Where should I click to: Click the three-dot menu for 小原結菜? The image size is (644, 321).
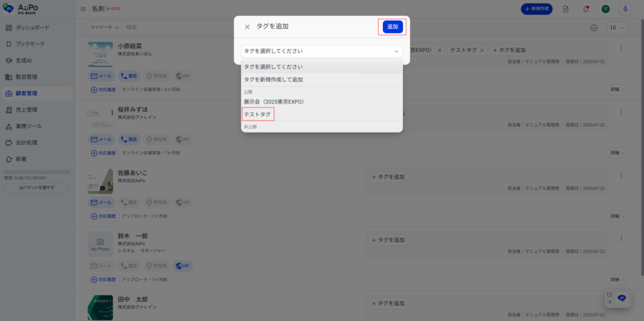[621, 49]
